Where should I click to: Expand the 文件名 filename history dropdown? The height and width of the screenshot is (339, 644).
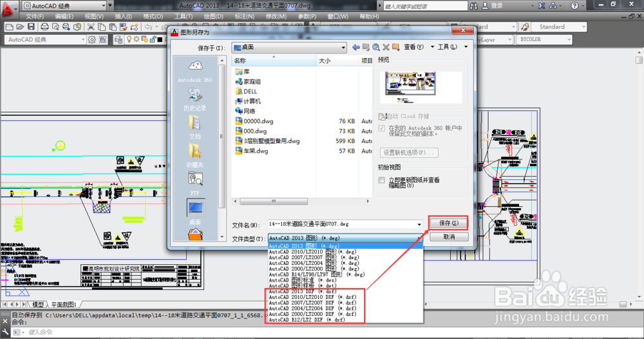pyautogui.click(x=419, y=224)
